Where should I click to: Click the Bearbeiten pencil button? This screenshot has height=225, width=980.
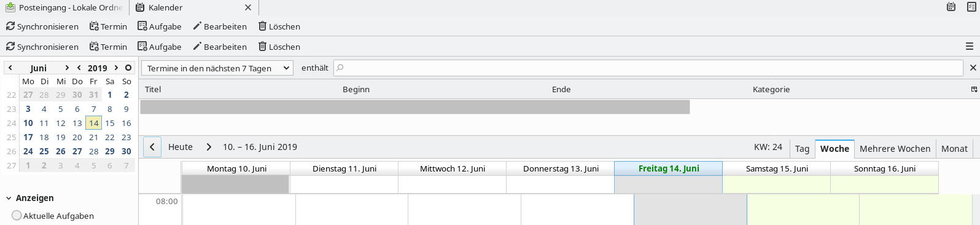(220, 26)
